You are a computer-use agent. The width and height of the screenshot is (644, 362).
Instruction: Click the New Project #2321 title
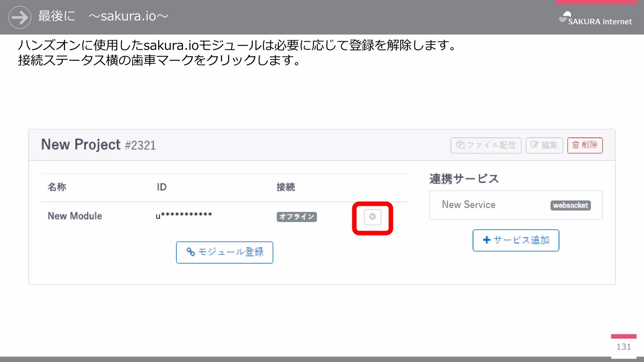coord(98,145)
